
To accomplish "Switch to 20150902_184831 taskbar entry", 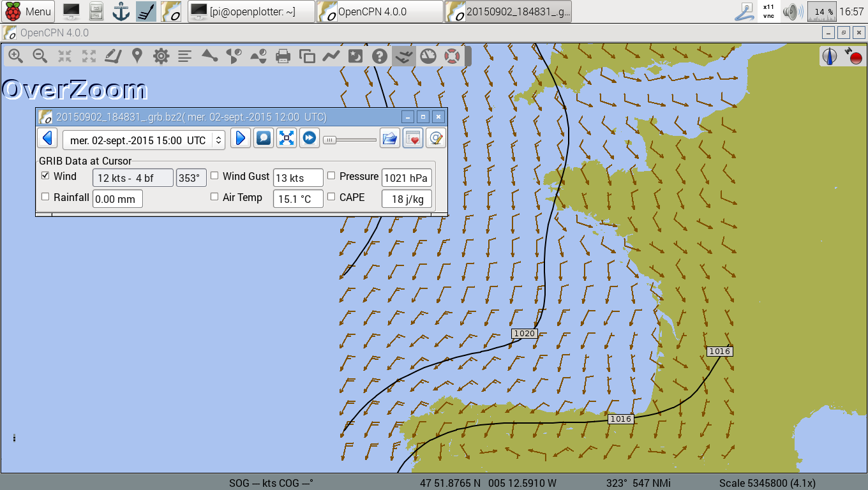I will click(508, 11).
